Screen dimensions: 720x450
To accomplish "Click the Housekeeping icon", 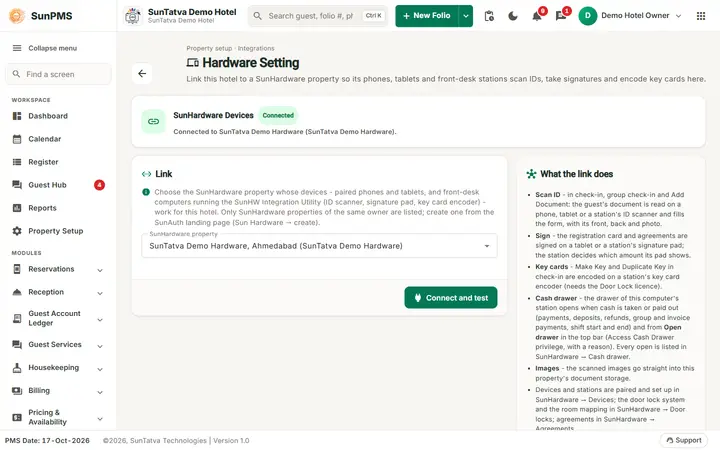I will click(17, 367).
